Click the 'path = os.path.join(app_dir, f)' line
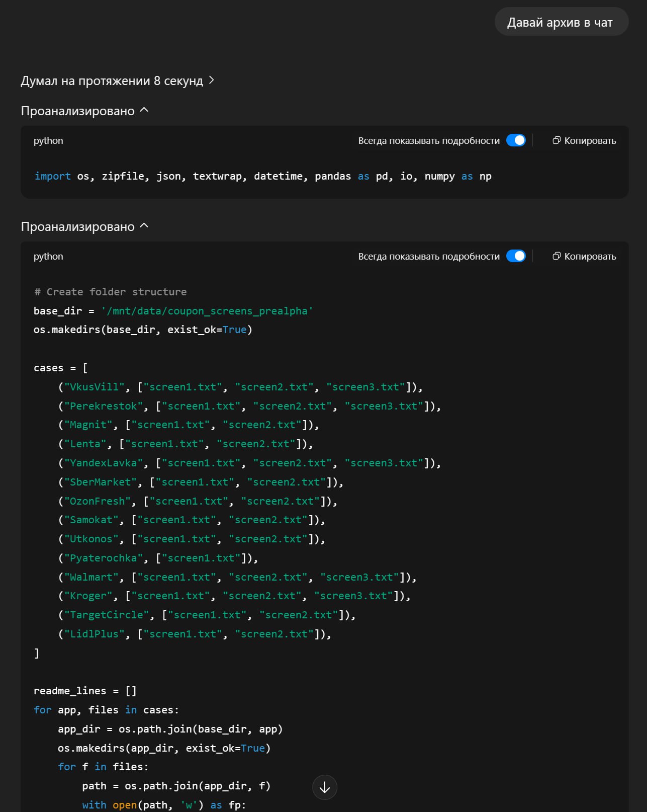 (x=176, y=786)
